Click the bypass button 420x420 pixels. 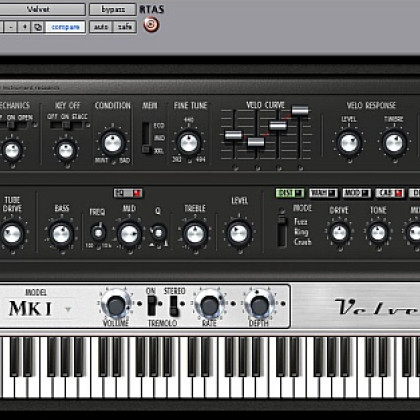pyautogui.click(x=113, y=9)
